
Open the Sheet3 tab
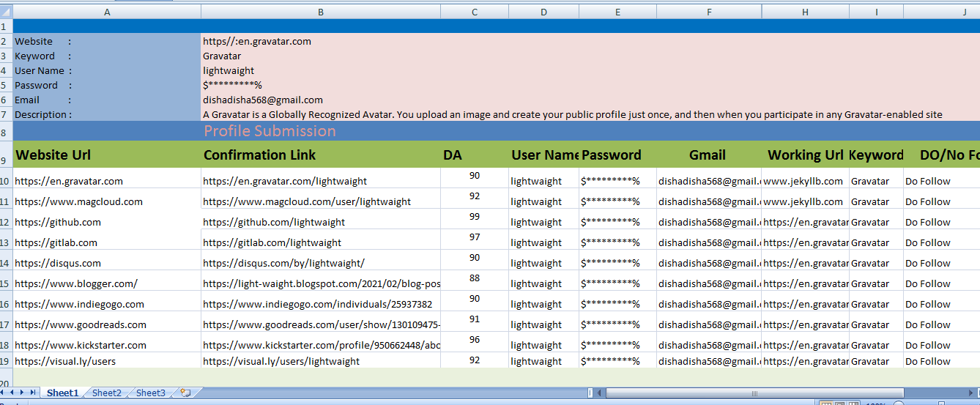coord(151,393)
